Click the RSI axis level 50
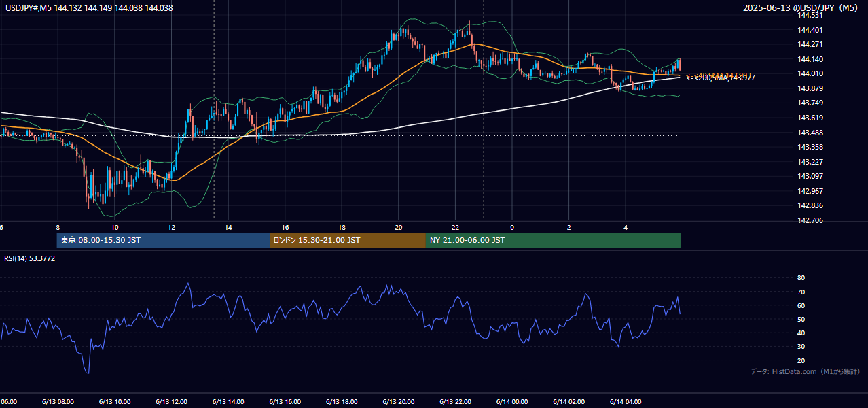Screen dimensions: 868x408 click(x=801, y=319)
